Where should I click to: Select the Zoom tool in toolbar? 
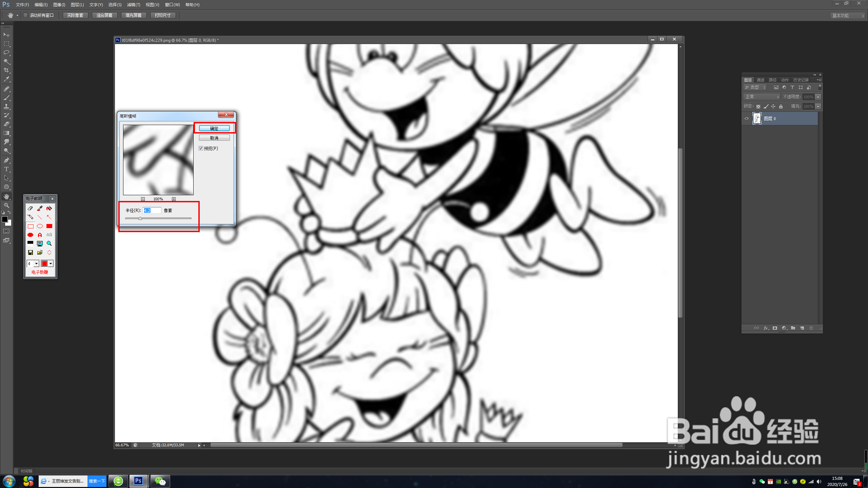(x=6, y=205)
